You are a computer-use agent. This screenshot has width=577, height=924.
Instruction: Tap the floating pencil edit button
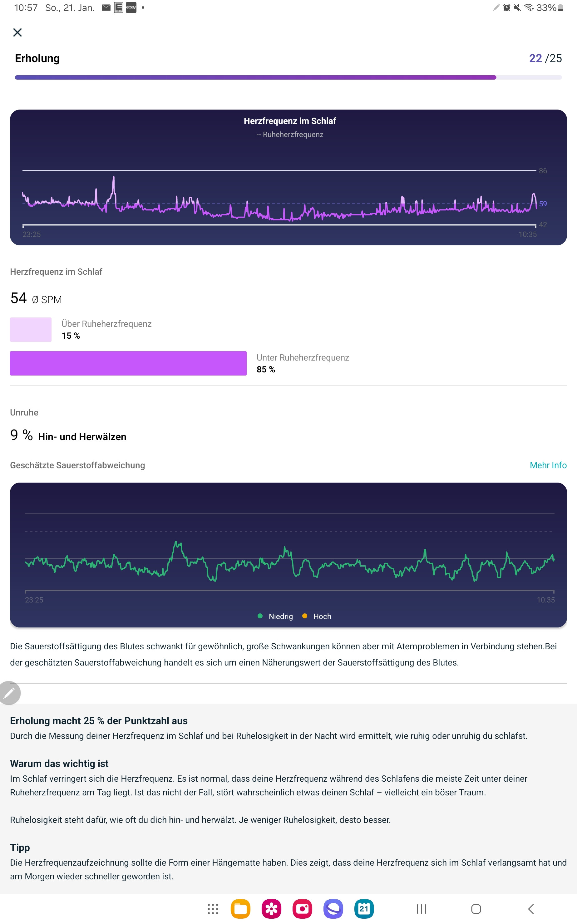click(10, 692)
